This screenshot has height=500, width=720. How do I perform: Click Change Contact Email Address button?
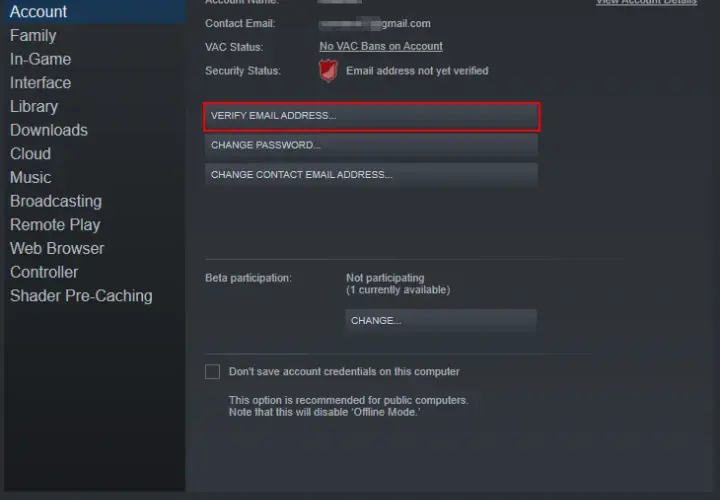371,175
